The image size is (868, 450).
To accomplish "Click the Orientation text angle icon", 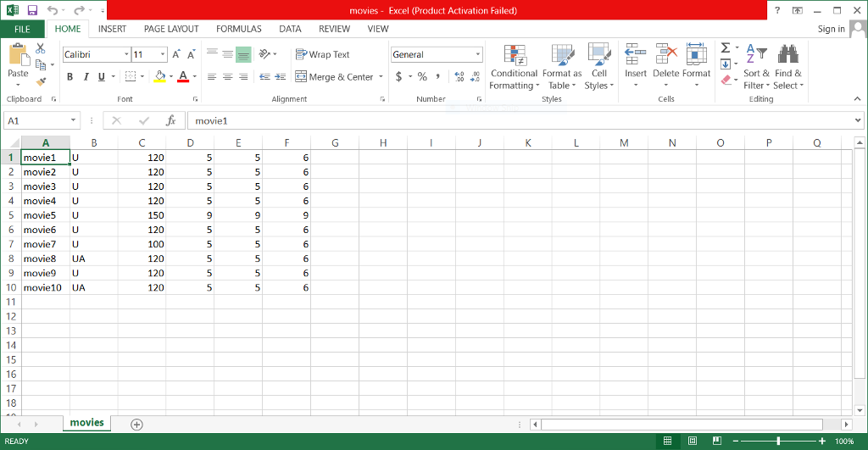I will coord(264,53).
